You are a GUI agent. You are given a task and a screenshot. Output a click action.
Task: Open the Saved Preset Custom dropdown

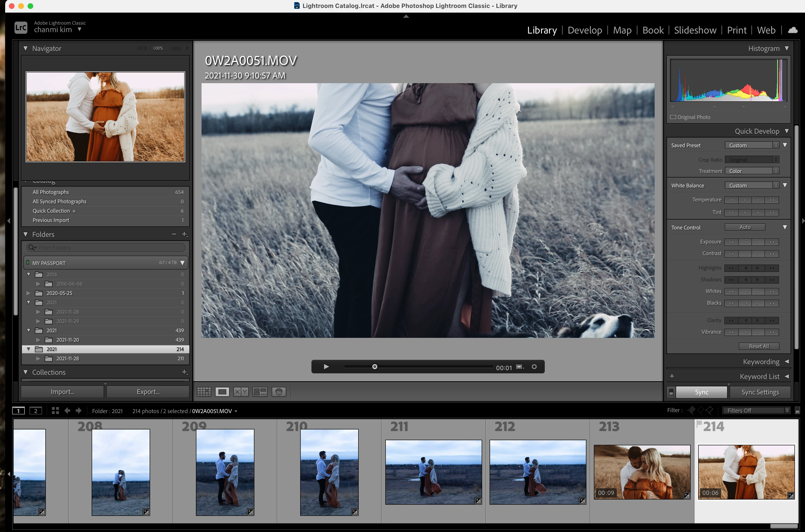[x=751, y=145]
